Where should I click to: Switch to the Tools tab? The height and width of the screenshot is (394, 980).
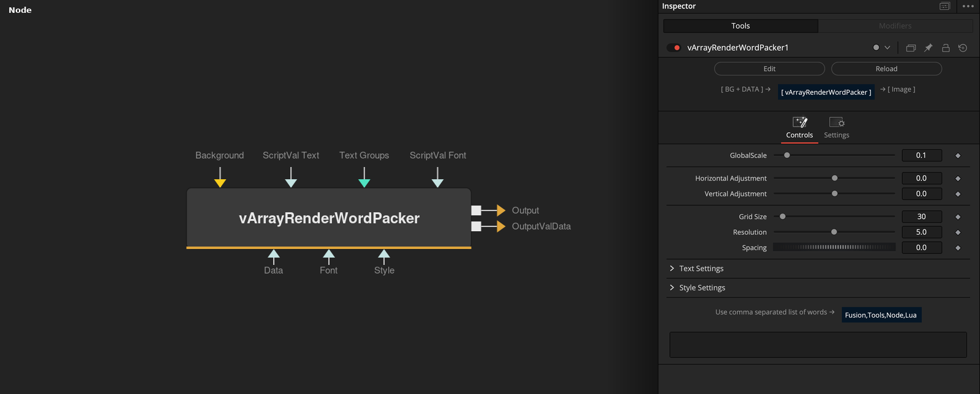pyautogui.click(x=741, y=26)
